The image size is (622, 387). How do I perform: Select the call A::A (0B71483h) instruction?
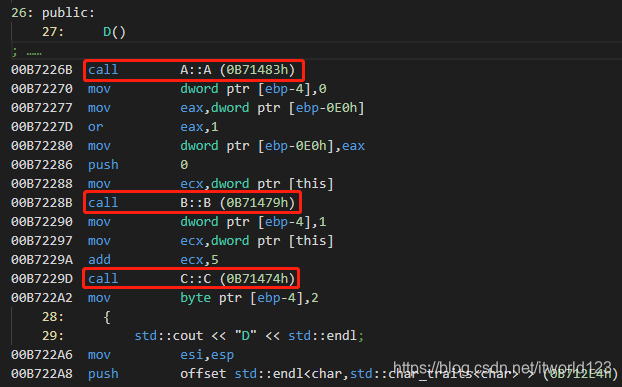(x=193, y=70)
